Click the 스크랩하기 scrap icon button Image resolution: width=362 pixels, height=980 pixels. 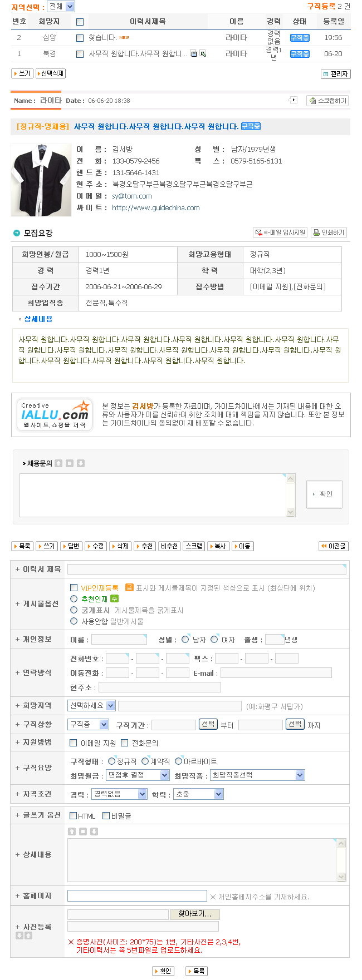tap(327, 101)
